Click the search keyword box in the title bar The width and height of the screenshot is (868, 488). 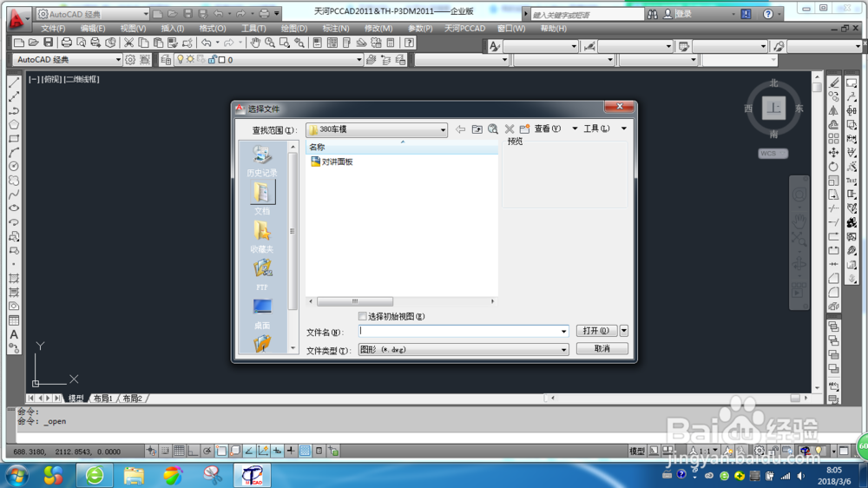tap(587, 15)
